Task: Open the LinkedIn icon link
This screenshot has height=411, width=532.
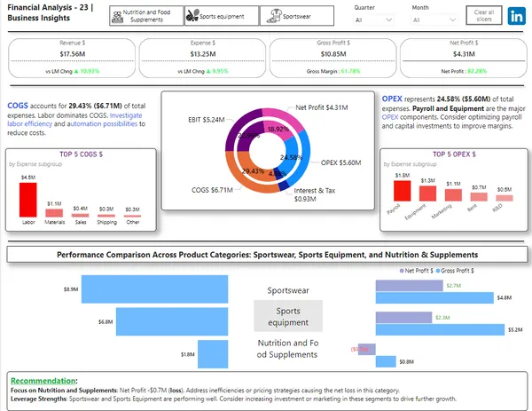Action: (515, 15)
